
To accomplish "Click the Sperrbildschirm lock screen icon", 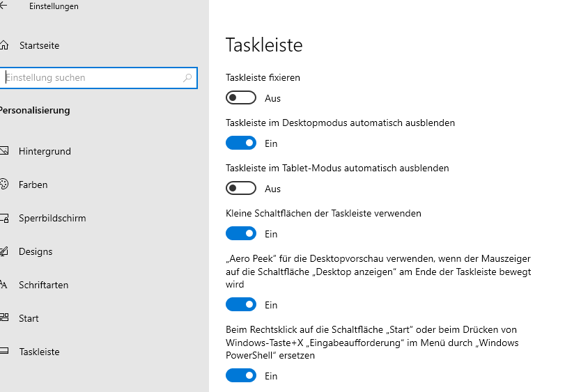I will (4, 218).
